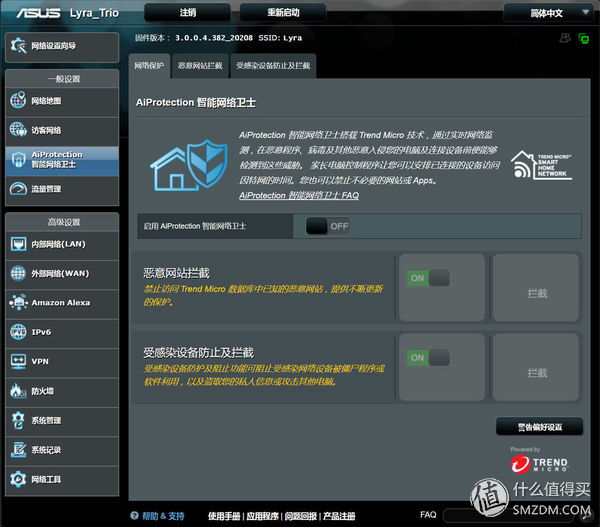Click the green network status icon
Viewport: 600px width, 527px height.
click(584, 39)
